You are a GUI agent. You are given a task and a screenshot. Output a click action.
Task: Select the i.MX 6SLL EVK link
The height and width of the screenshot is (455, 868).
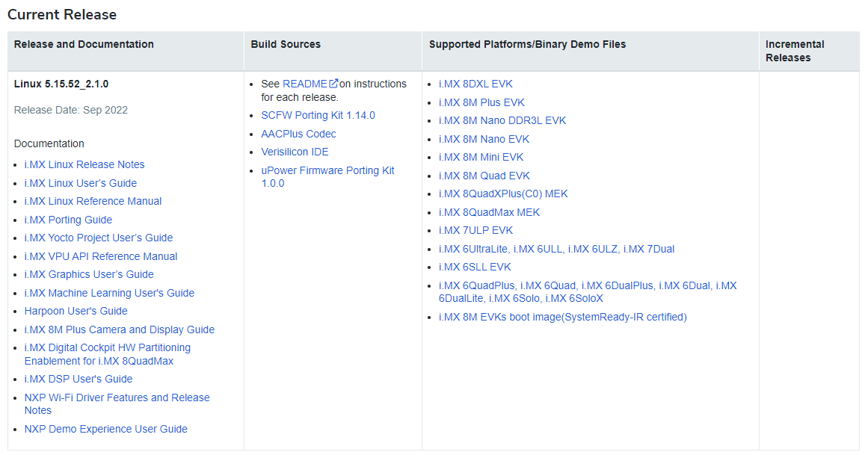pyautogui.click(x=475, y=267)
